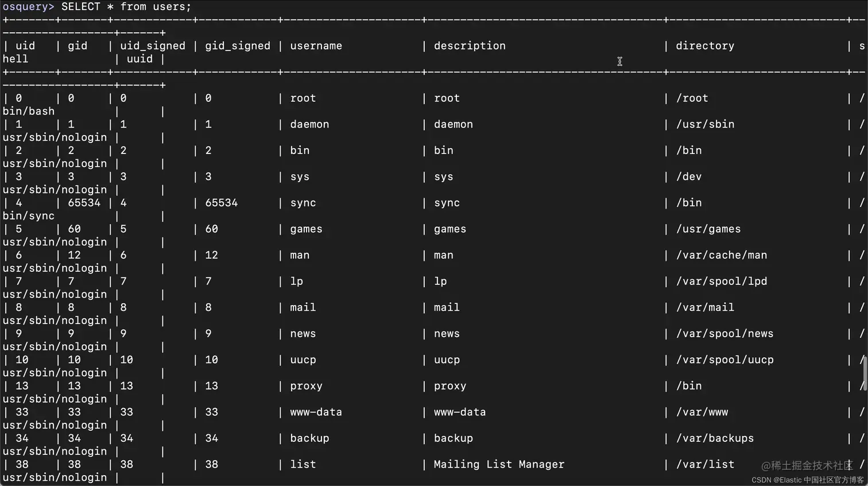This screenshot has height=486, width=868.
Task: Click the 'description' column header
Action: coord(470,46)
